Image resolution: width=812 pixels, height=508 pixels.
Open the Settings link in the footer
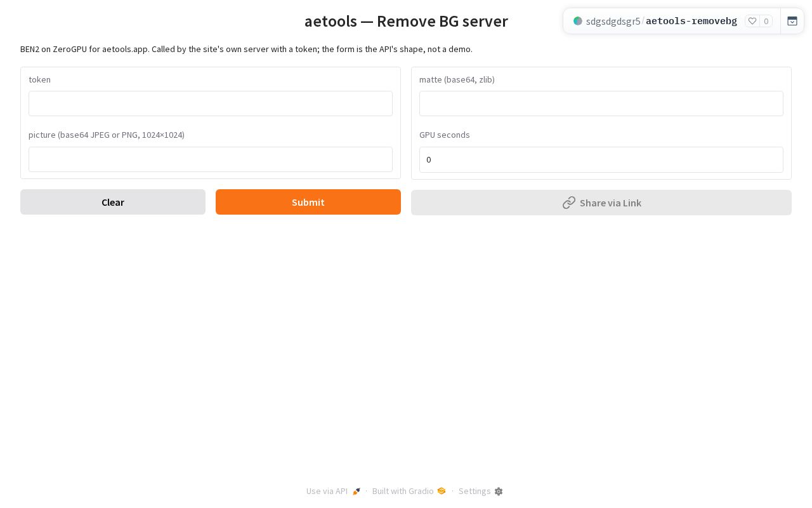481,491
